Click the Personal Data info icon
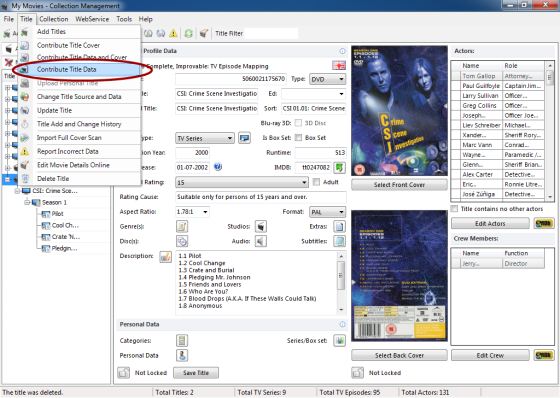The height and width of the screenshot is (398, 560). pyautogui.click(x=342, y=324)
